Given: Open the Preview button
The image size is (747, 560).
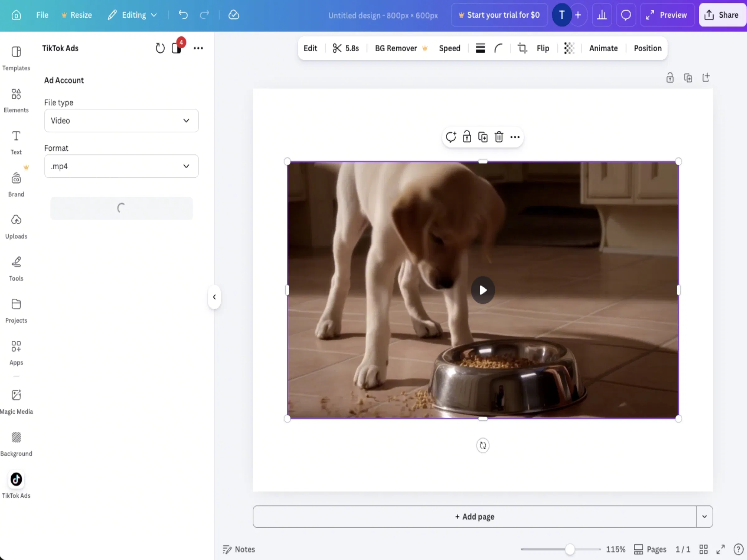Looking at the screenshot, I should [x=667, y=15].
